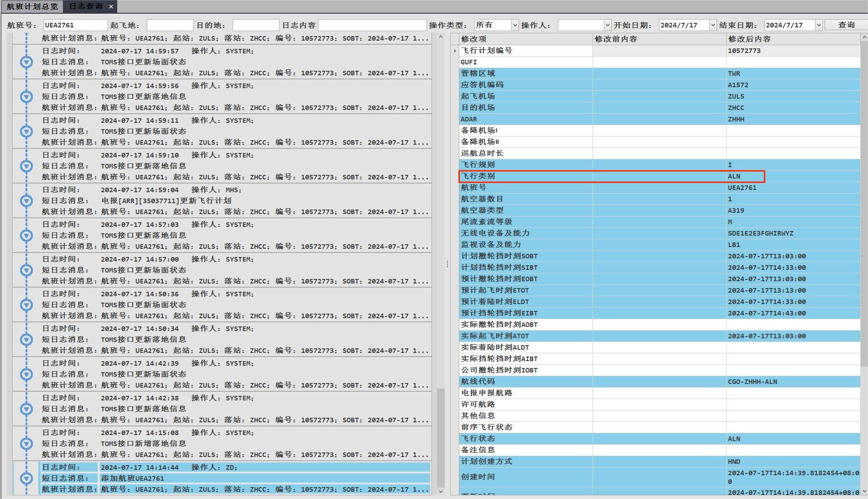The width and height of the screenshot is (868, 499).
Task: Select the 日志查询 tab
Action: pos(86,6)
